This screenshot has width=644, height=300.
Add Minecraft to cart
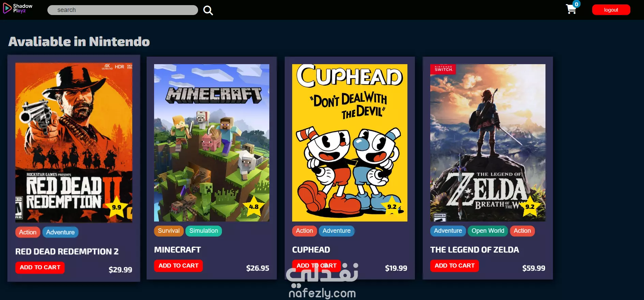coord(178,266)
